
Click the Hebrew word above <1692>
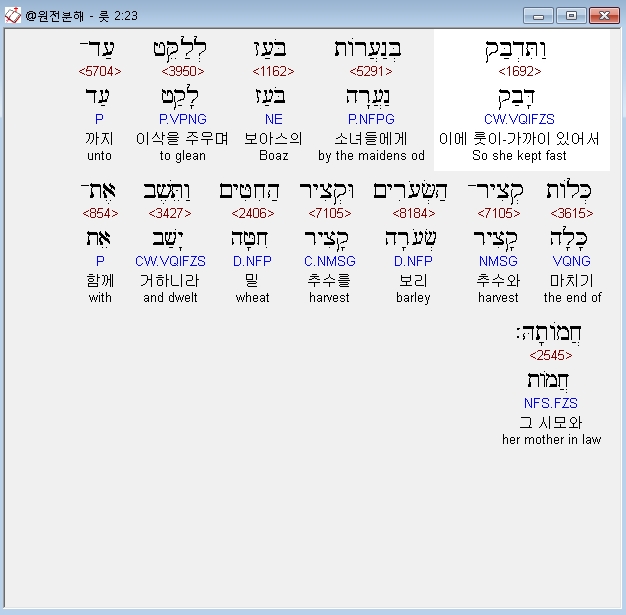pos(516,50)
